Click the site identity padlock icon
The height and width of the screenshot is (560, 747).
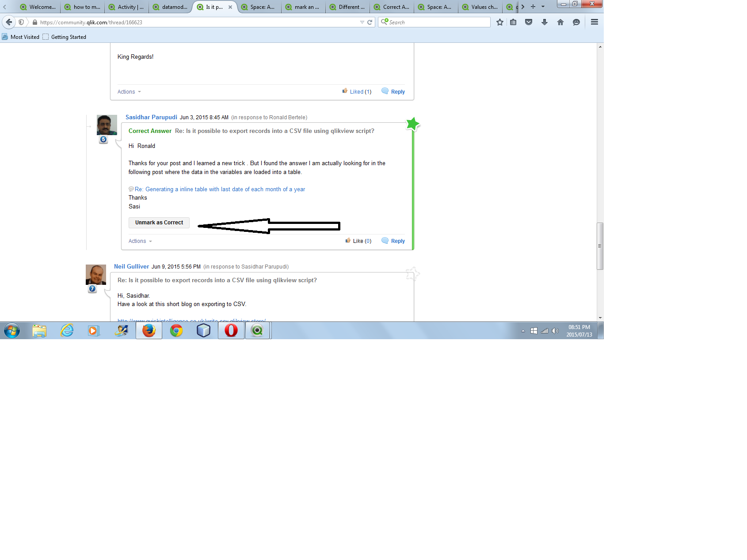34,22
